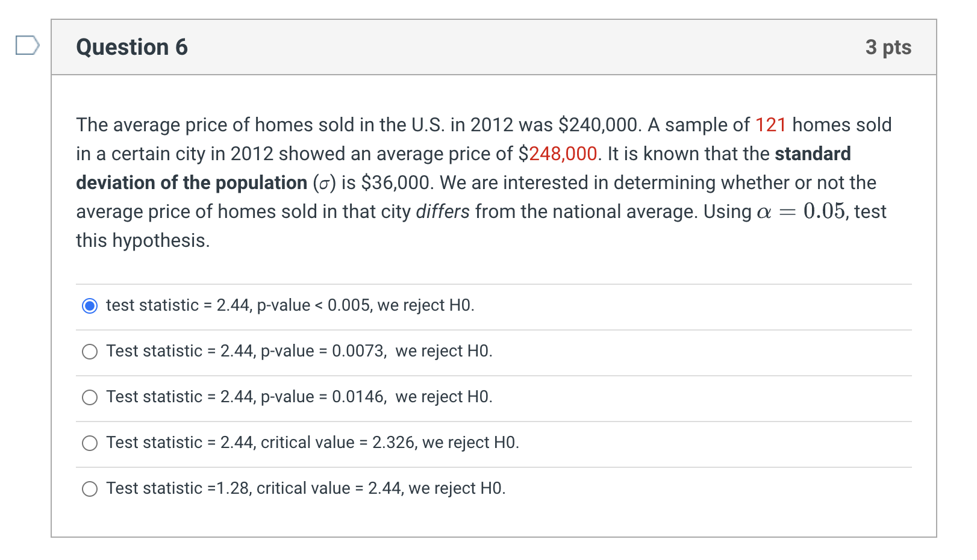Click the sigma symbol in parentheses
Viewport: 977px width, 560px height.
(x=324, y=183)
